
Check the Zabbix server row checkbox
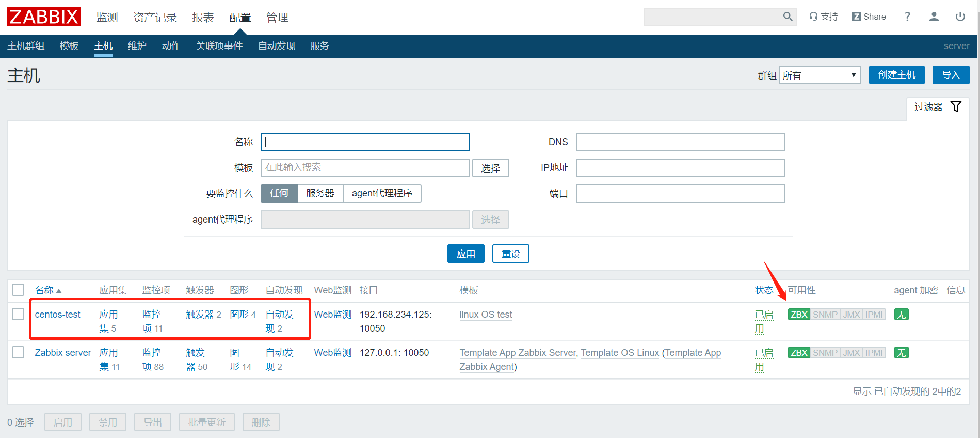pos(18,352)
